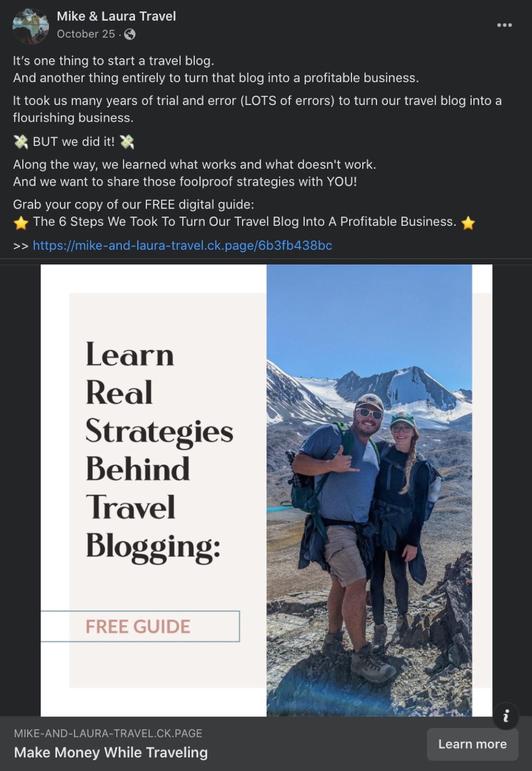Click the FREE GUIDE box in the ad
532x771 pixels.
(x=140, y=626)
